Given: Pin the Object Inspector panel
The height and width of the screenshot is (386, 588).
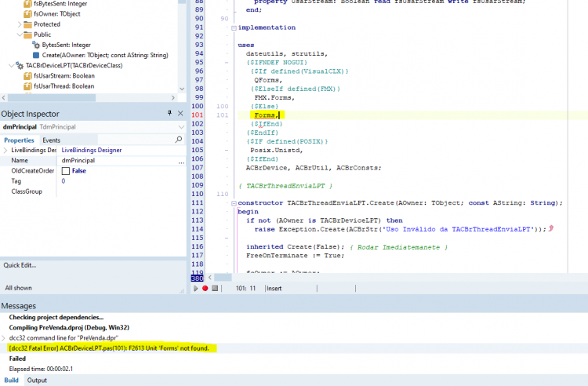Looking at the screenshot, I should (169, 113).
